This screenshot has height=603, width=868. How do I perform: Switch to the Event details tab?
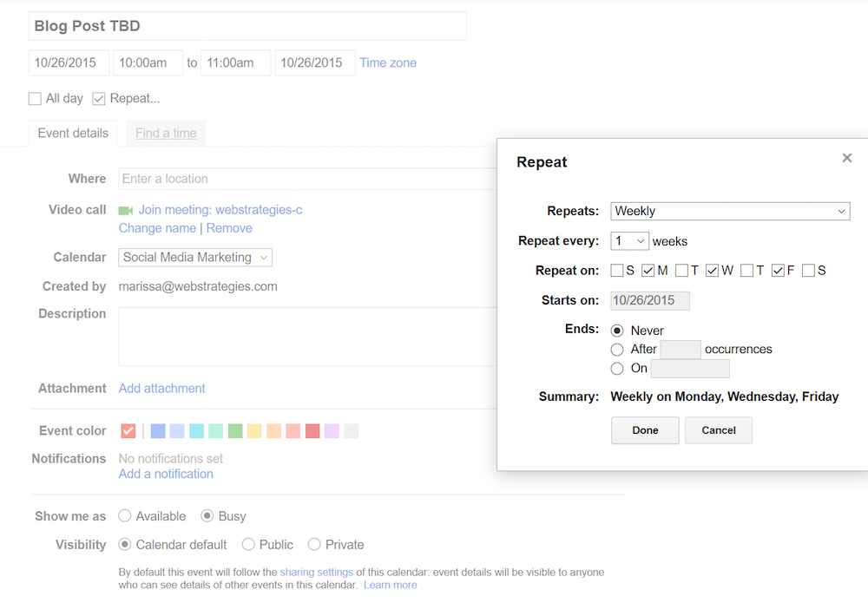(73, 134)
